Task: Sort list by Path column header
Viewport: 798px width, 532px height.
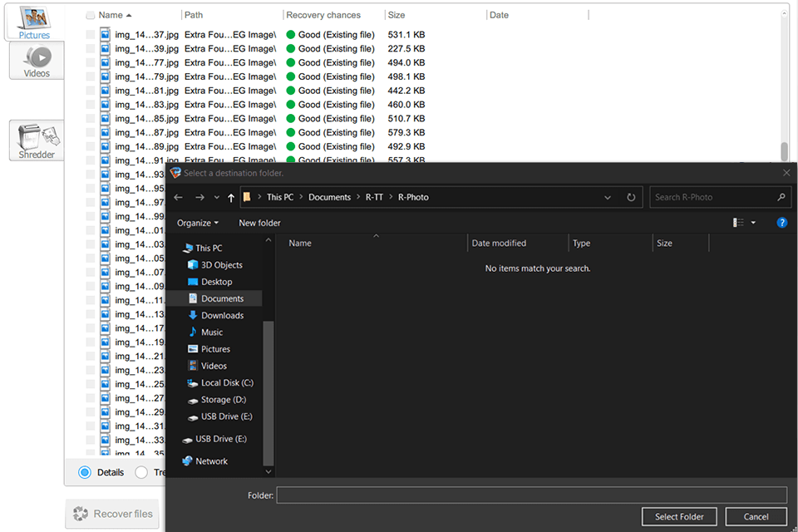Action: [194, 15]
